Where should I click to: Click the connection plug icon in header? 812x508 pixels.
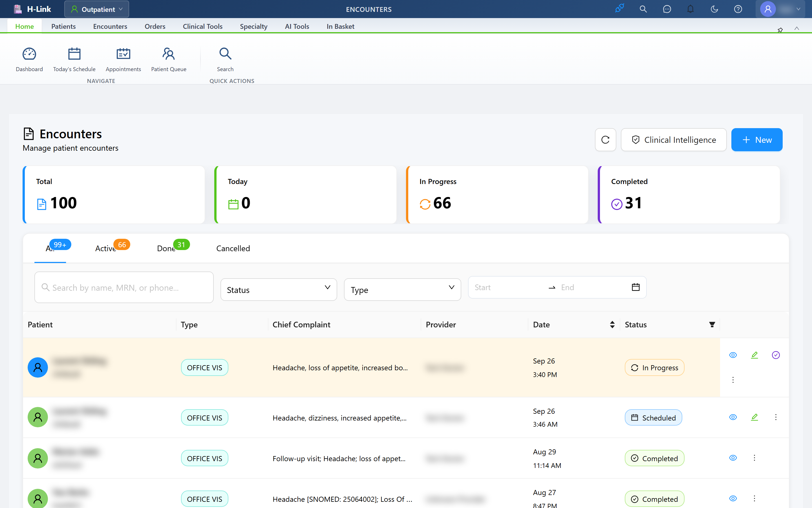click(619, 9)
